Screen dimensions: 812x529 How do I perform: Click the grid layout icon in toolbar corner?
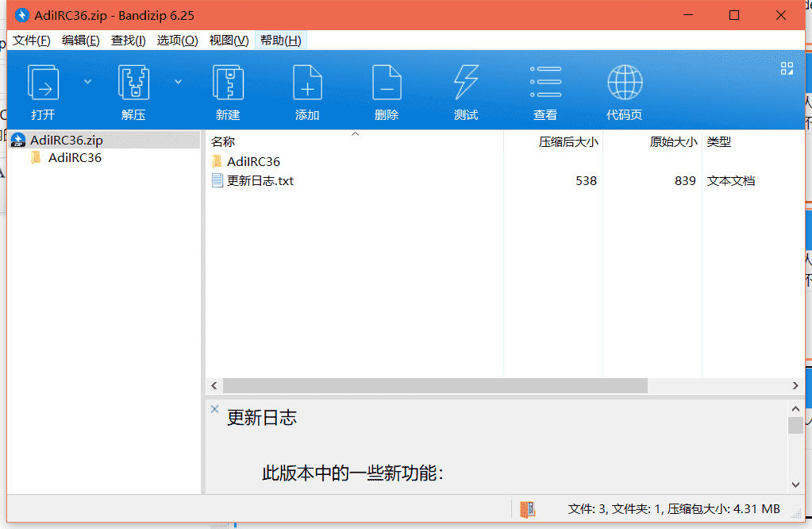click(787, 68)
